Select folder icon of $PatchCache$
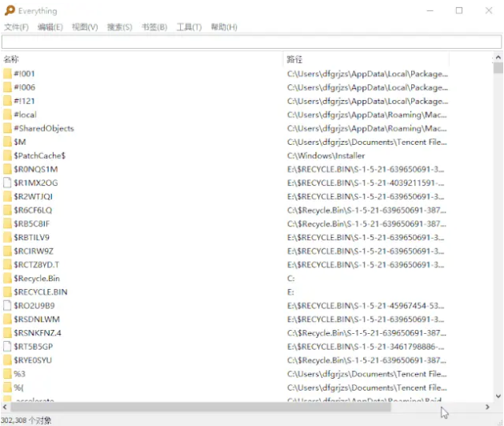504x426 pixels. pyautogui.click(x=7, y=155)
